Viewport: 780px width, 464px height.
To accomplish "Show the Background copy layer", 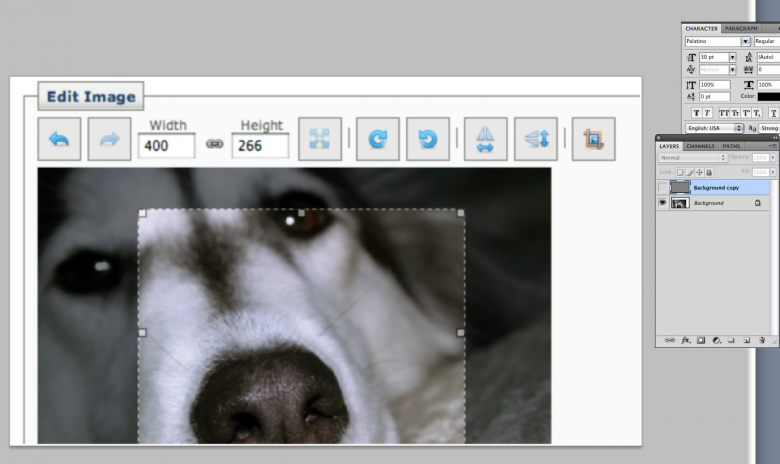I will pyautogui.click(x=663, y=187).
